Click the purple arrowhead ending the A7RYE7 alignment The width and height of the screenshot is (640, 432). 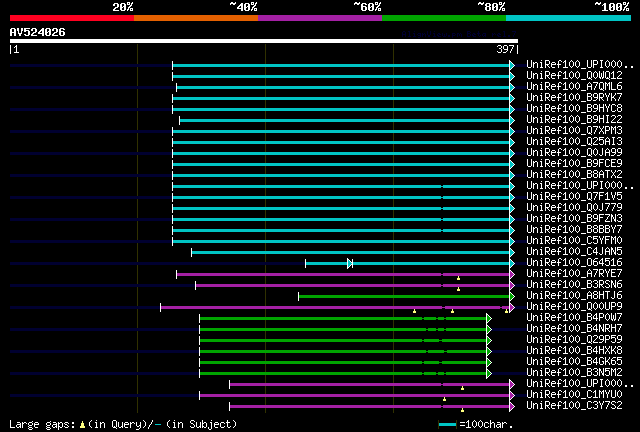tap(512, 275)
